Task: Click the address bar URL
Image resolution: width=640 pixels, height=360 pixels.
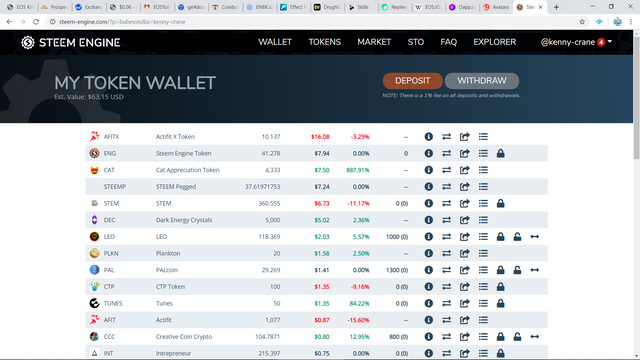Action: coord(122,22)
